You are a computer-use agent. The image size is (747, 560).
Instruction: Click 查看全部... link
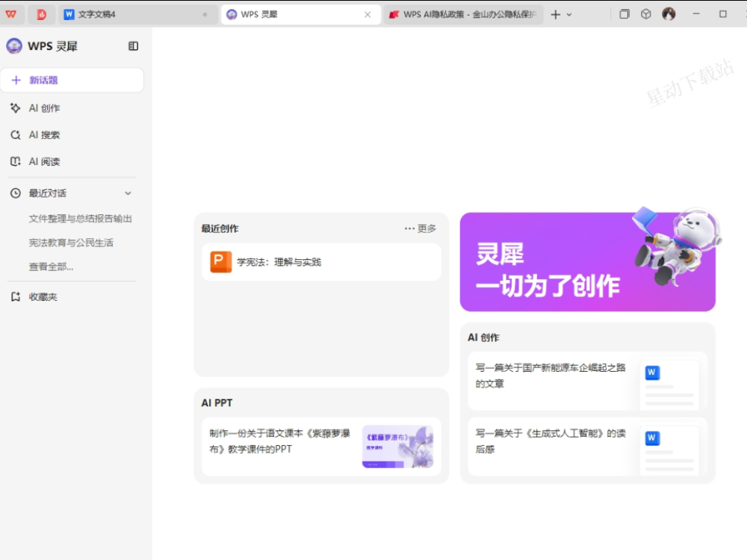pos(51,267)
